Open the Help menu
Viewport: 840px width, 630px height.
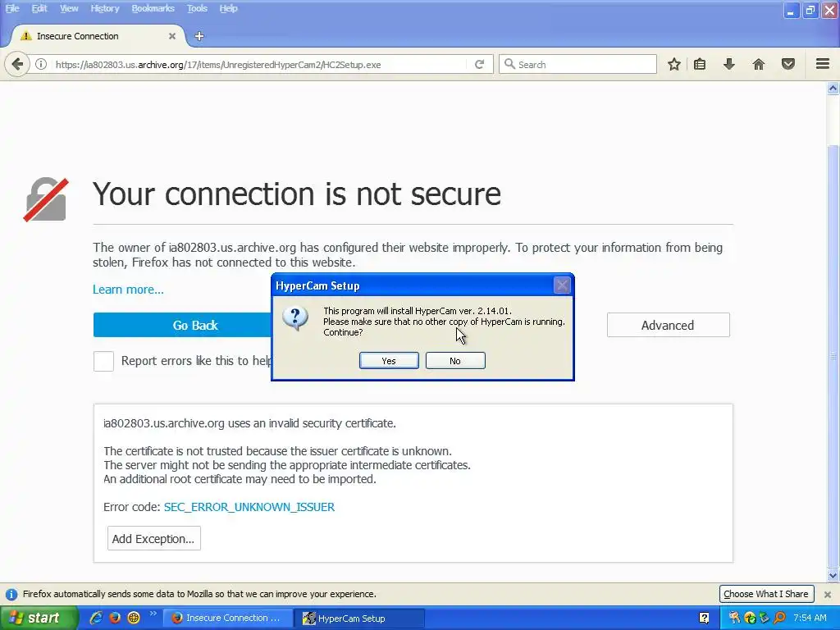(228, 8)
